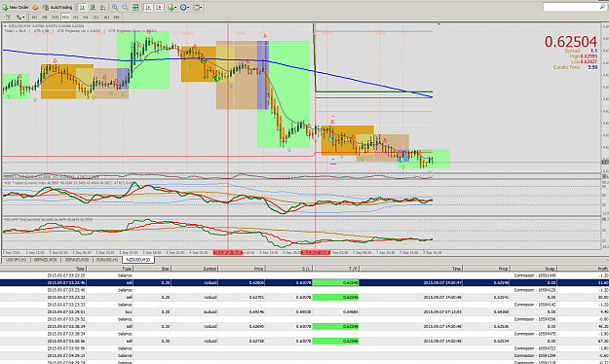Sort history by Size column
The width and height of the screenshot is (609, 364).
click(152, 269)
